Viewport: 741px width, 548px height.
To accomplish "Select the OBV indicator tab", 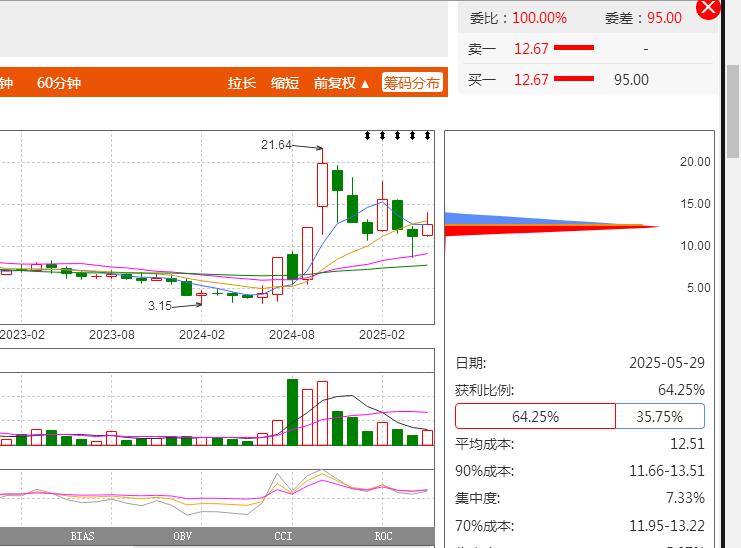I will pyautogui.click(x=182, y=536).
